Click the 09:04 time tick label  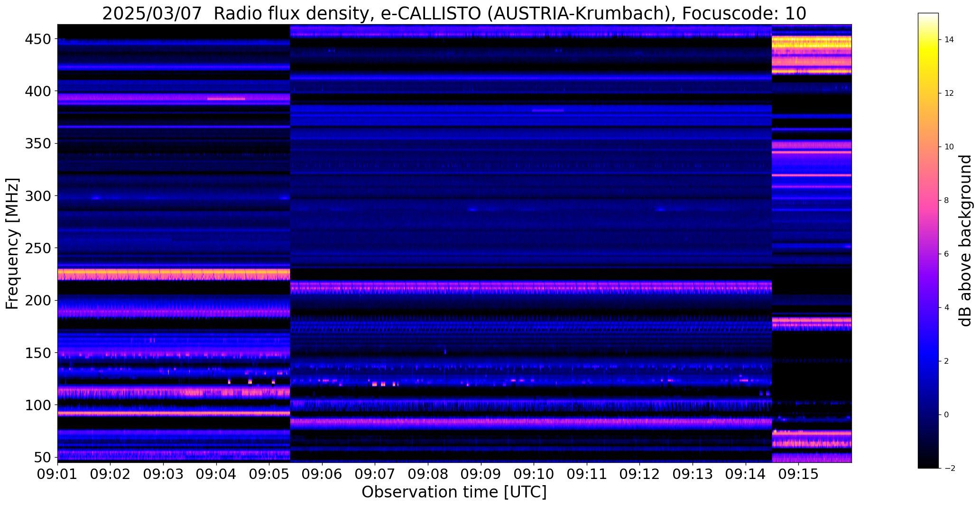pyautogui.click(x=217, y=474)
